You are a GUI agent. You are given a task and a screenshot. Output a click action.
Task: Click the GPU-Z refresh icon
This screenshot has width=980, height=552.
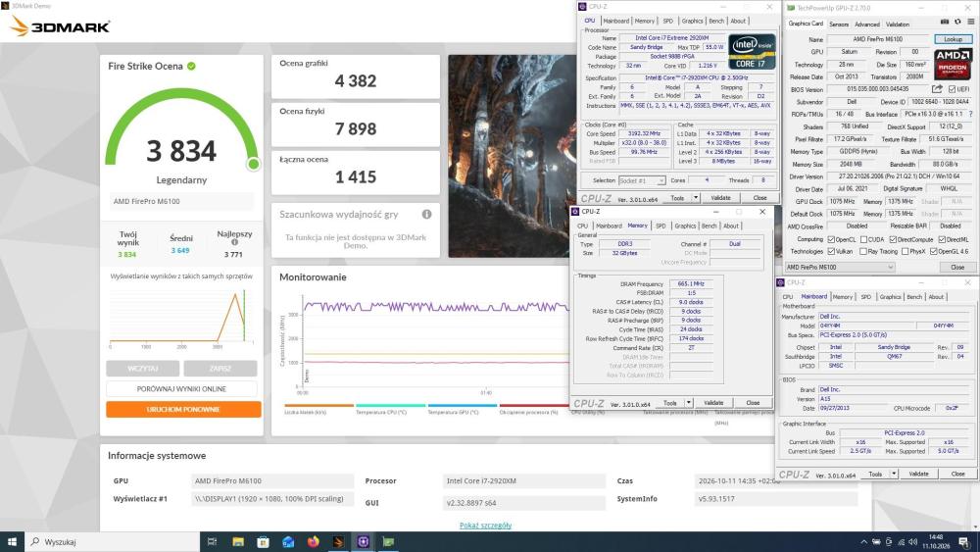coord(957,22)
